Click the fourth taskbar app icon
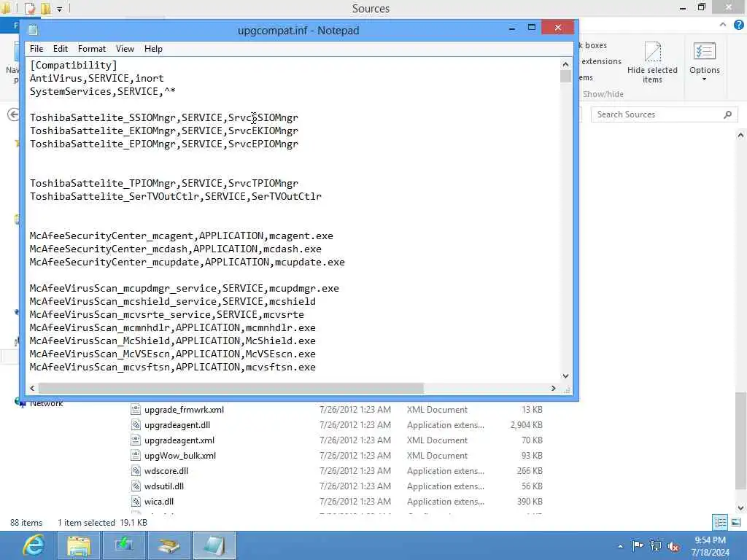The width and height of the screenshot is (747, 560). point(169,545)
